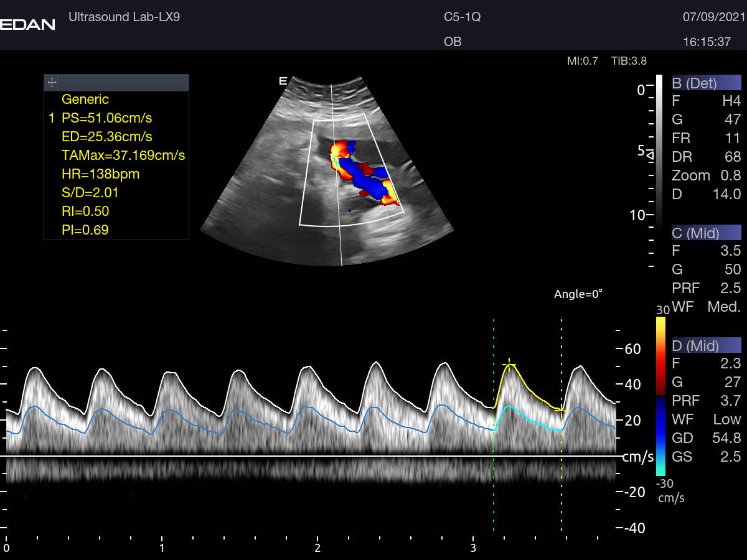Select the B-mode Zoom 0.8 parameter
747x560 pixels.
pyautogui.click(x=706, y=175)
